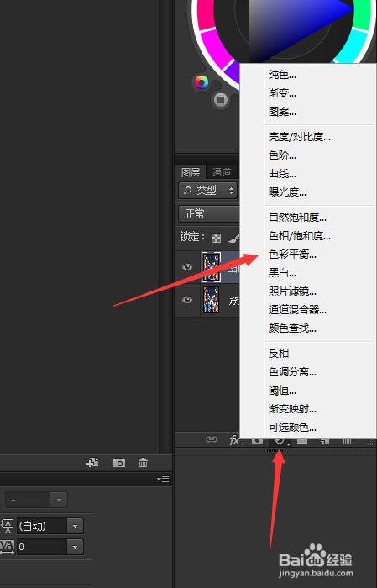Viewport: 377px width, 588px height.
Task: Select 色调分离... adjustment
Action: [x=292, y=371]
